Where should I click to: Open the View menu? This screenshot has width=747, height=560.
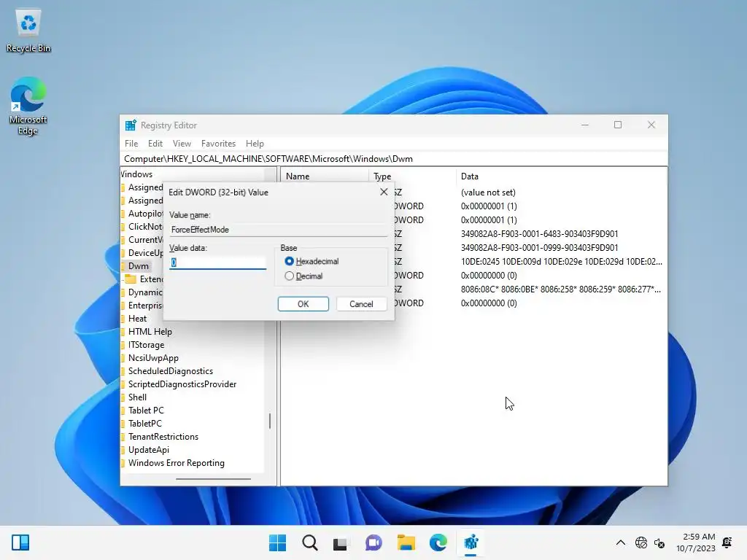[182, 144]
